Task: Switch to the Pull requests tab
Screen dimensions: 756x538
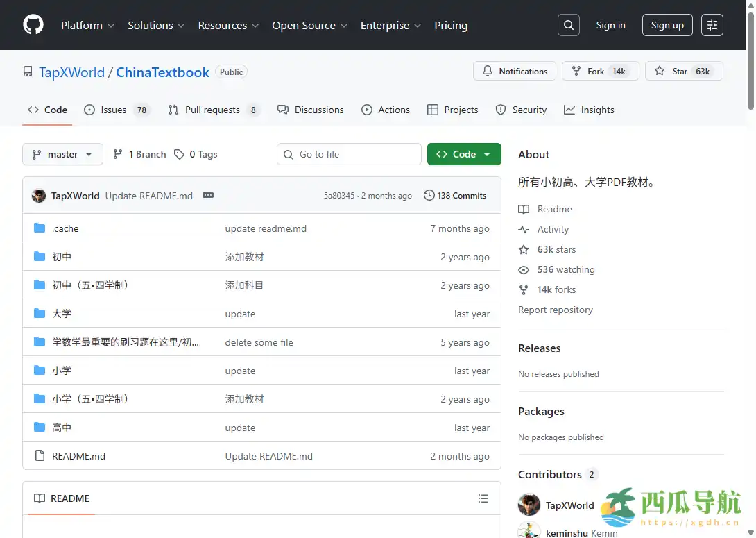Action: point(214,110)
